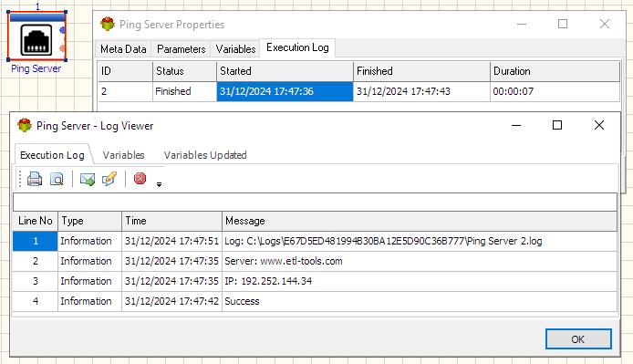This screenshot has width=633, height=364.
Task: Click the Finished status cell in execution row
Action: 184,91
